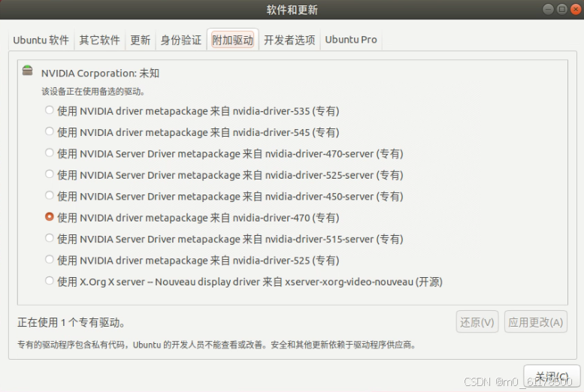584x392 pixels.
Task: Open the Ubuntu 软件 tab
Action: pos(41,40)
